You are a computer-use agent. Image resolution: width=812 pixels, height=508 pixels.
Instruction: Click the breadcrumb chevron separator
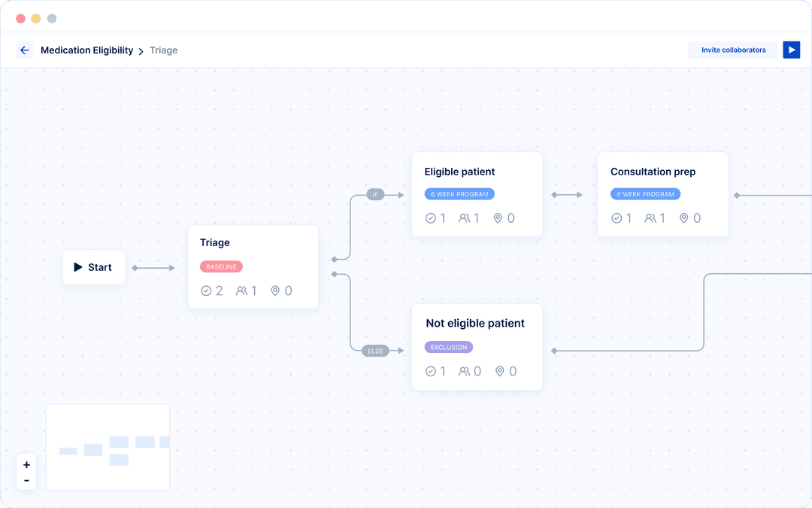click(x=141, y=51)
